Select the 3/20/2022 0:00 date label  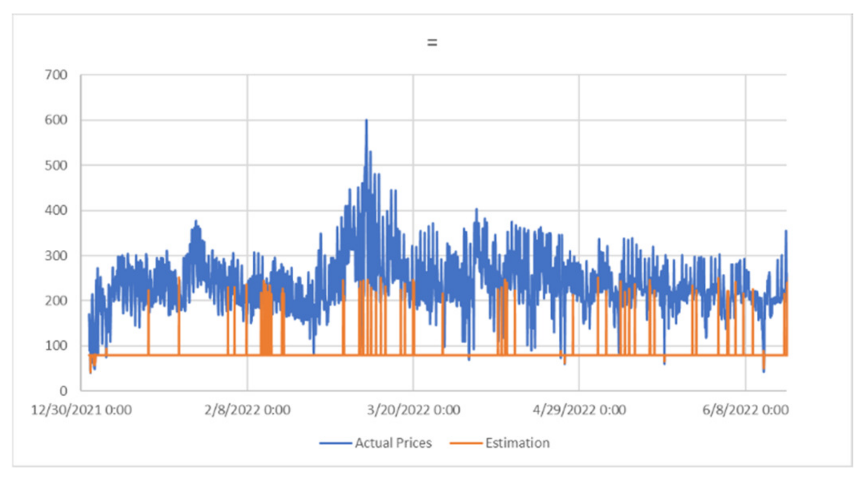[x=414, y=410]
